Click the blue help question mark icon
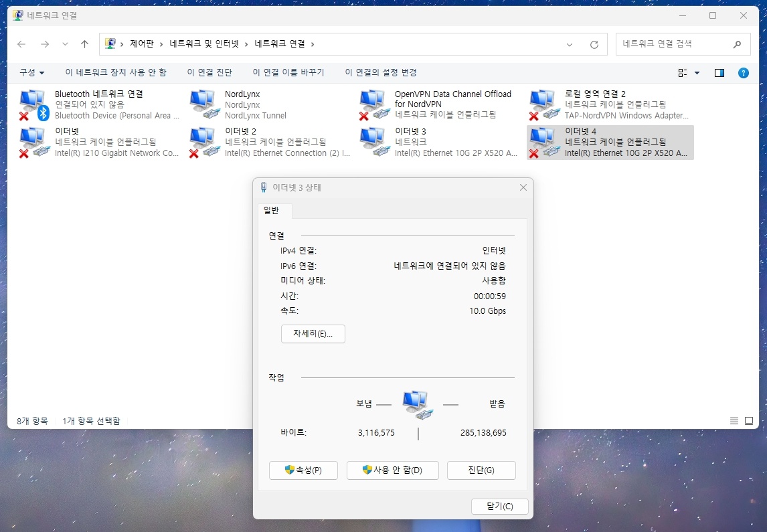 743,73
